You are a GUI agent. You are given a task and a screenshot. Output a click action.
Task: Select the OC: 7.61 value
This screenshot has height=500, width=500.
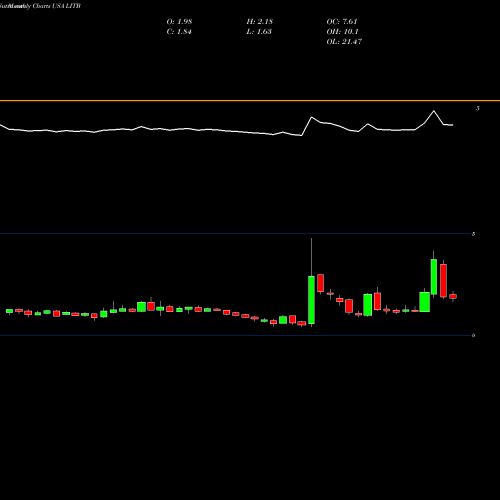(x=342, y=22)
